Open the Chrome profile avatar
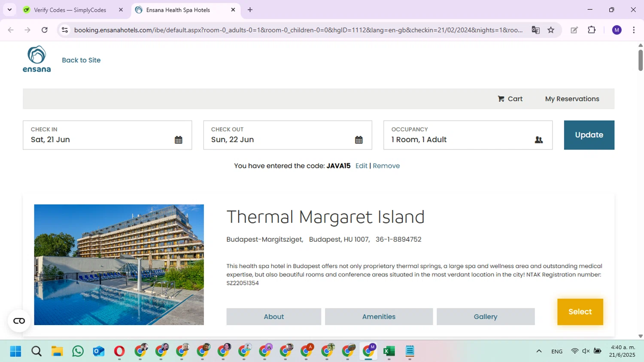Viewport: 644px width, 362px height. (617, 30)
